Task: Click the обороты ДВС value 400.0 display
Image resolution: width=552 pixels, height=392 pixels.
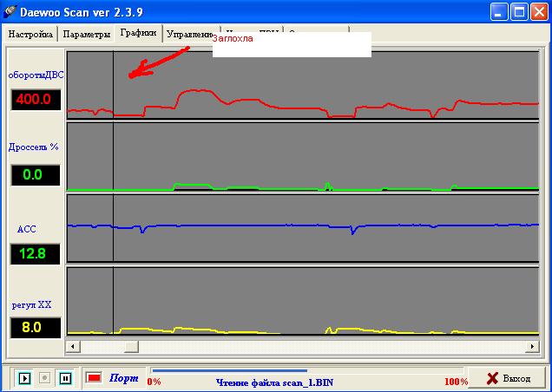Action: tap(35, 99)
